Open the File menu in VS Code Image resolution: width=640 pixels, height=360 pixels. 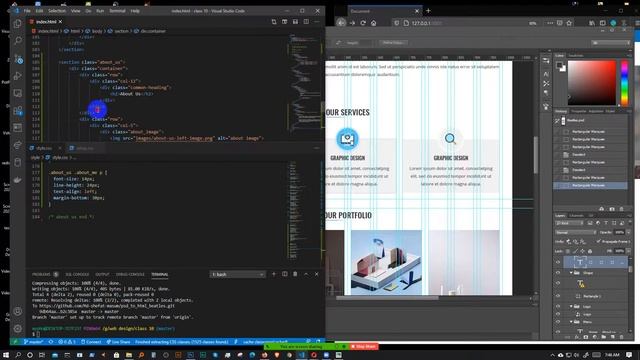pos(27,11)
